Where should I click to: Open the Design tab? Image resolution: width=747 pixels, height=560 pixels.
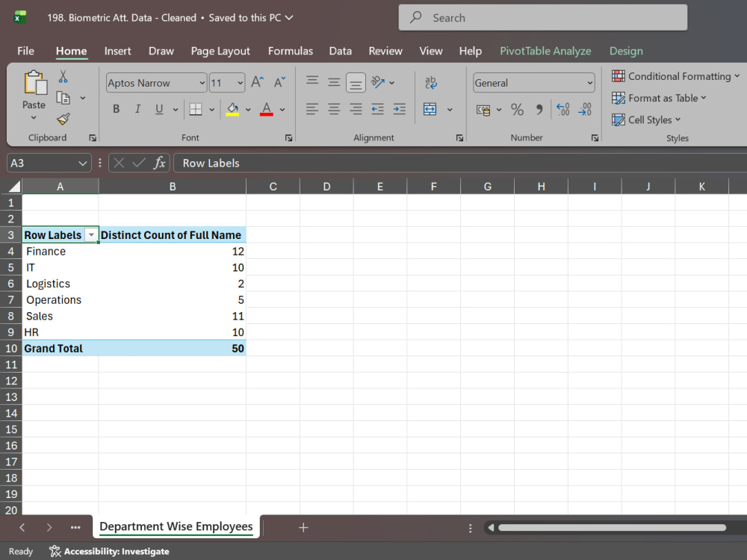pyautogui.click(x=626, y=51)
